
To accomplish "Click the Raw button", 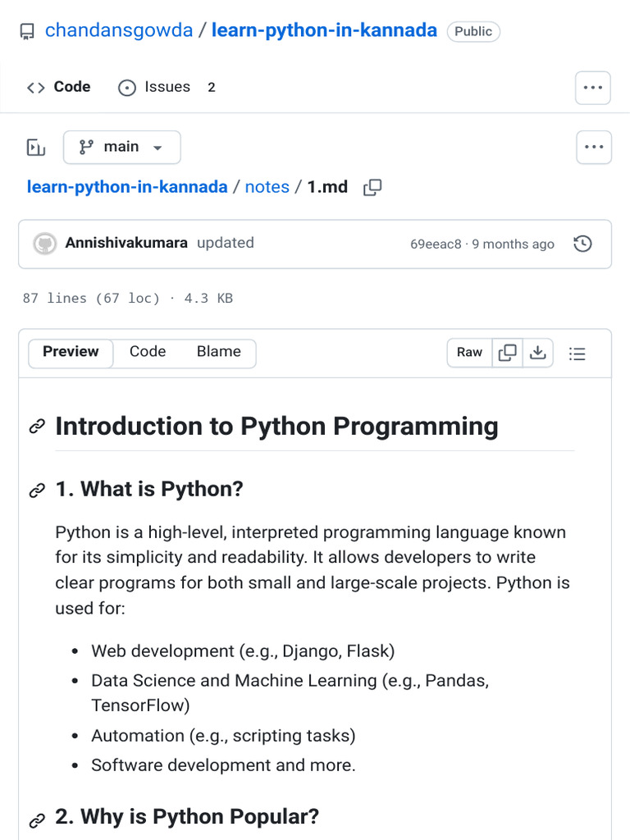I will click(469, 353).
